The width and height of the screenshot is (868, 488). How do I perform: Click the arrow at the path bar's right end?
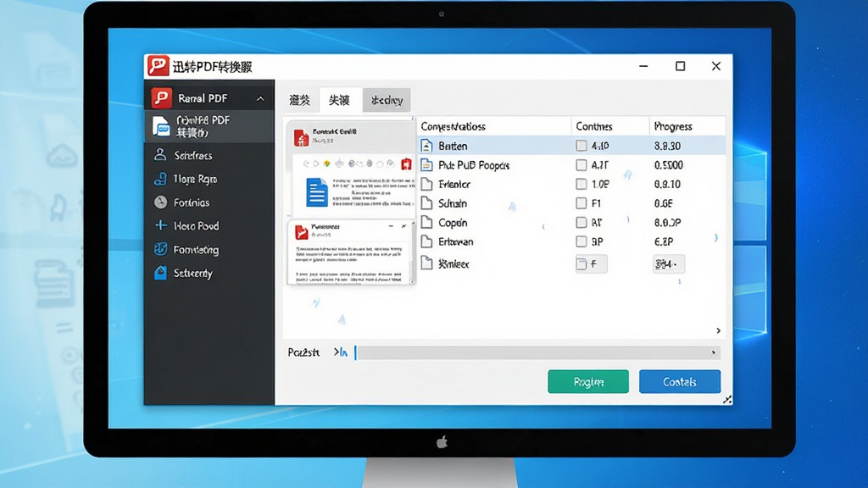click(x=714, y=352)
